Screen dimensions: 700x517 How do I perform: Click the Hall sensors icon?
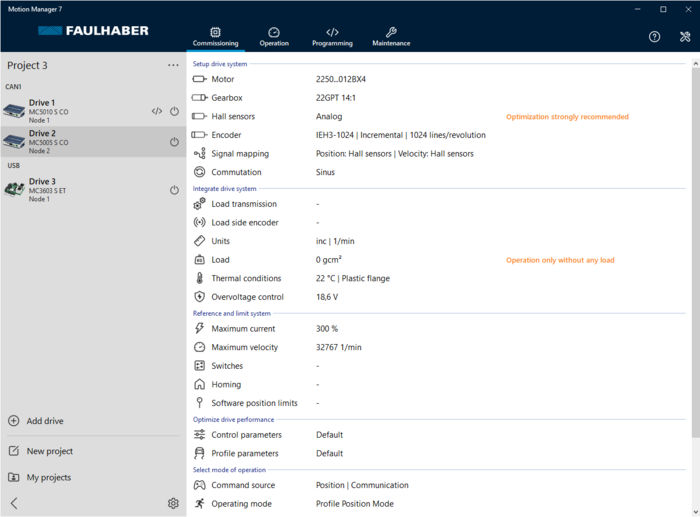[x=200, y=116]
